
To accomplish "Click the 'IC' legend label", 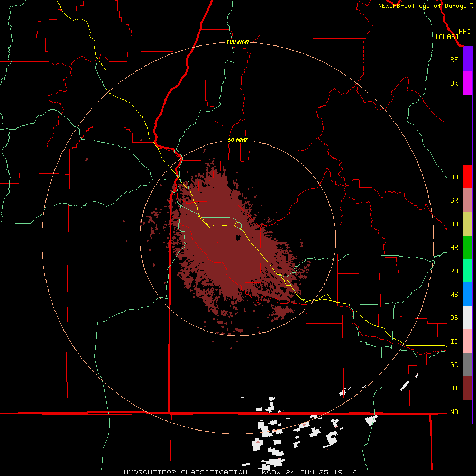I will 454,342.
